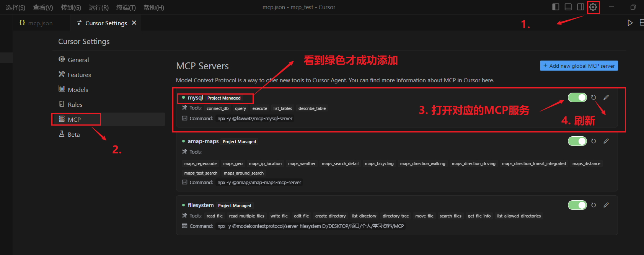Click the maps_direction_walking tool tag

pyautogui.click(x=423, y=163)
